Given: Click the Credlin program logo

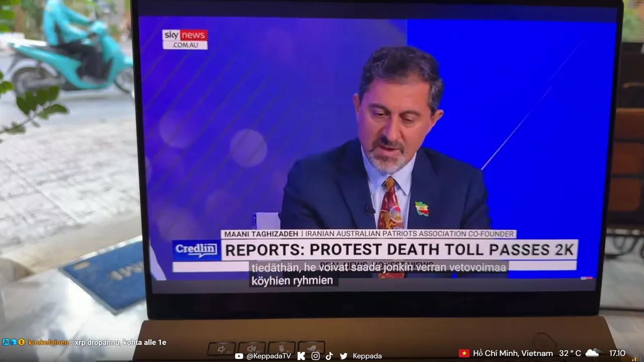Looking at the screenshot, I should click(x=196, y=250).
